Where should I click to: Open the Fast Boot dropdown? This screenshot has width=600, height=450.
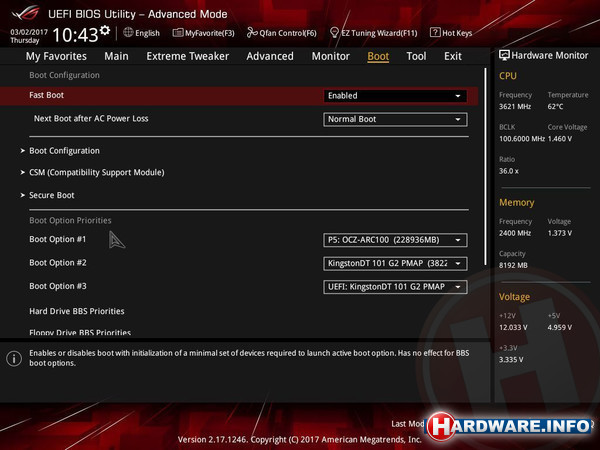coord(395,96)
